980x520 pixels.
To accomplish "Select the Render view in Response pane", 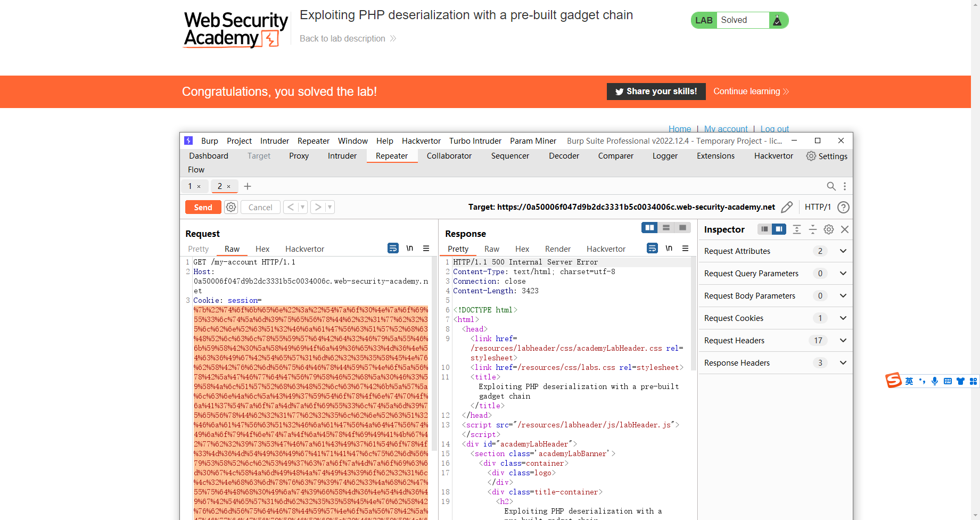I will coord(557,249).
